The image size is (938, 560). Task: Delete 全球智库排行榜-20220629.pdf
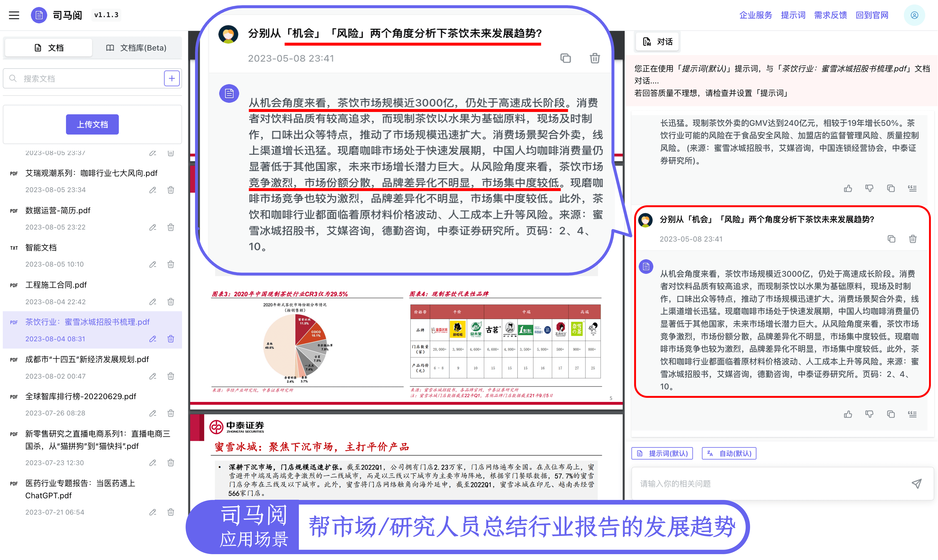171,413
